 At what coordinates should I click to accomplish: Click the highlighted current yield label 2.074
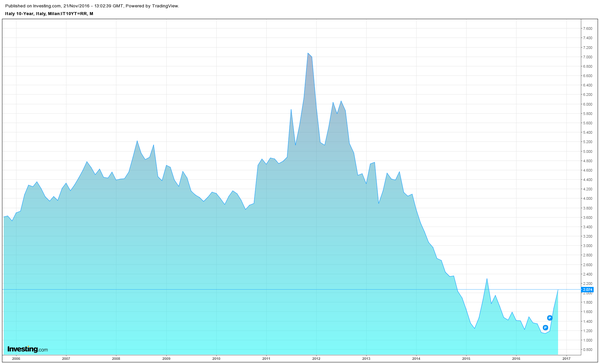click(x=587, y=290)
